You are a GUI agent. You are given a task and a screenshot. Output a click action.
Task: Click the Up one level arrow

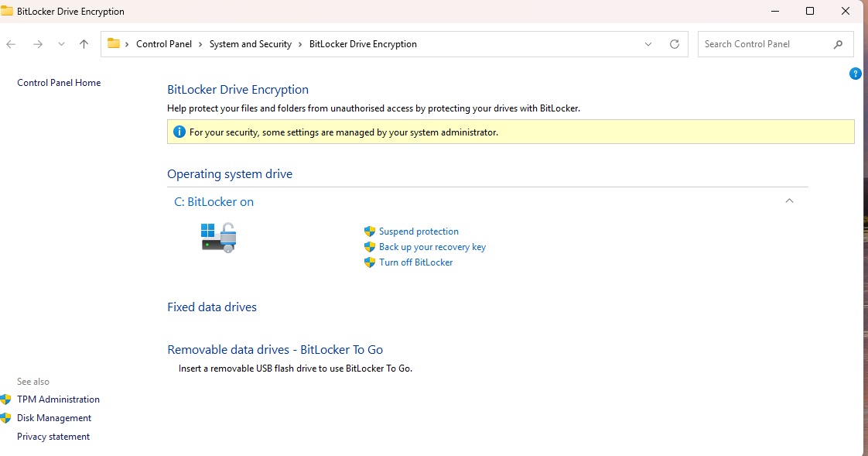84,44
